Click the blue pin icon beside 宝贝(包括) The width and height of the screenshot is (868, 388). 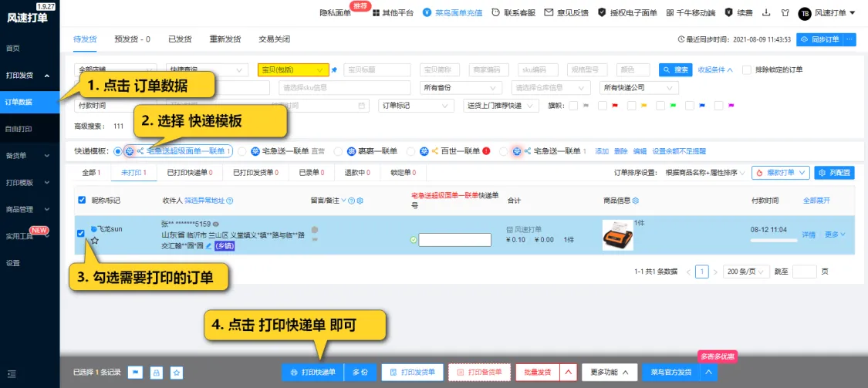334,69
